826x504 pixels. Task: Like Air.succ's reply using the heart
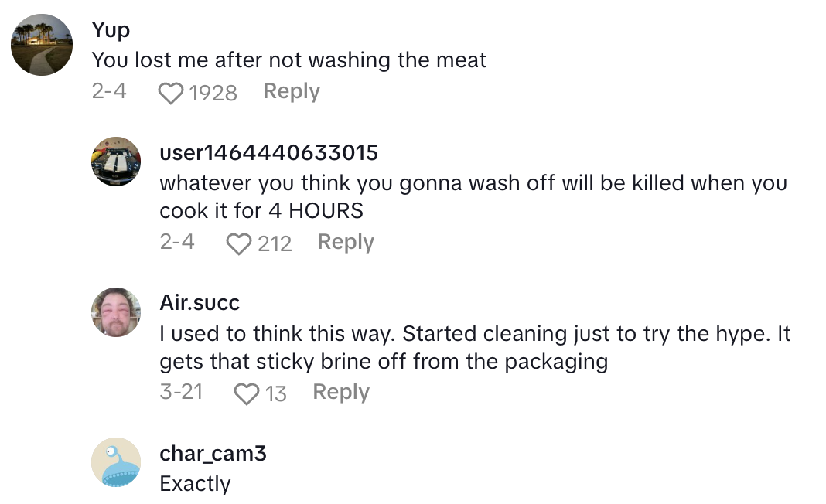247,394
